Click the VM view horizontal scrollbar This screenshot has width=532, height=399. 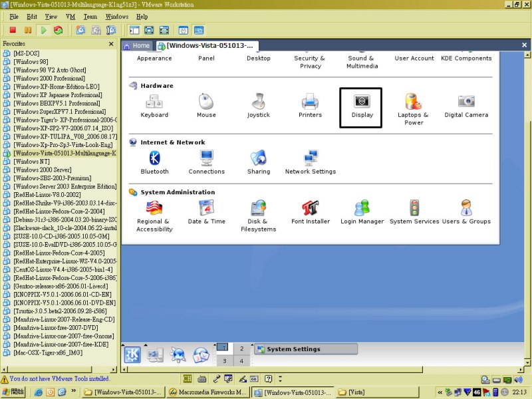pyautogui.click(x=323, y=369)
